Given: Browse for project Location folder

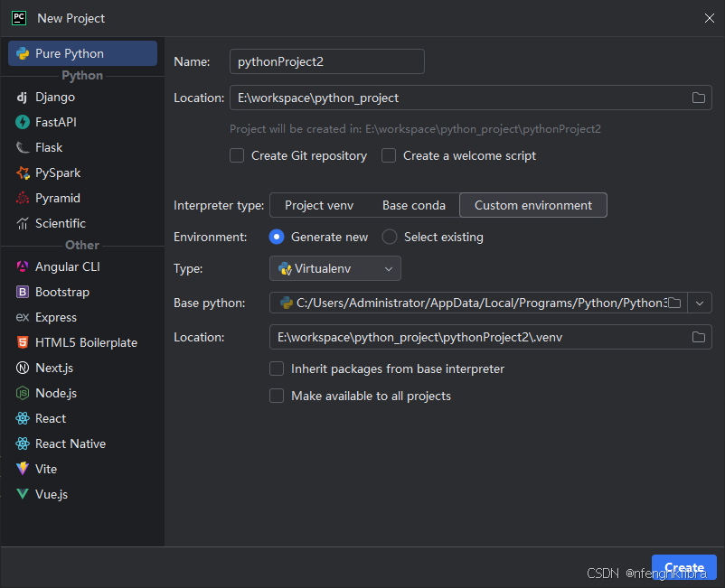Looking at the screenshot, I should point(698,98).
